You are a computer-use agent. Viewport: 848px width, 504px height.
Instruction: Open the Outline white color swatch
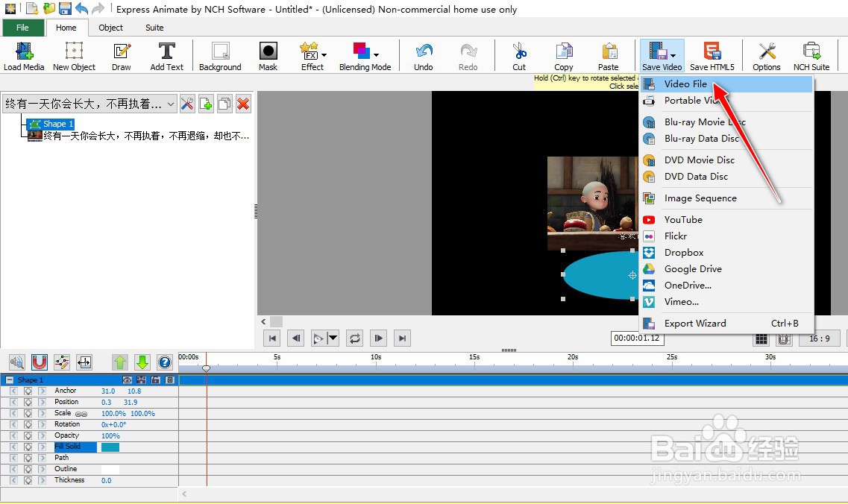pyautogui.click(x=110, y=470)
